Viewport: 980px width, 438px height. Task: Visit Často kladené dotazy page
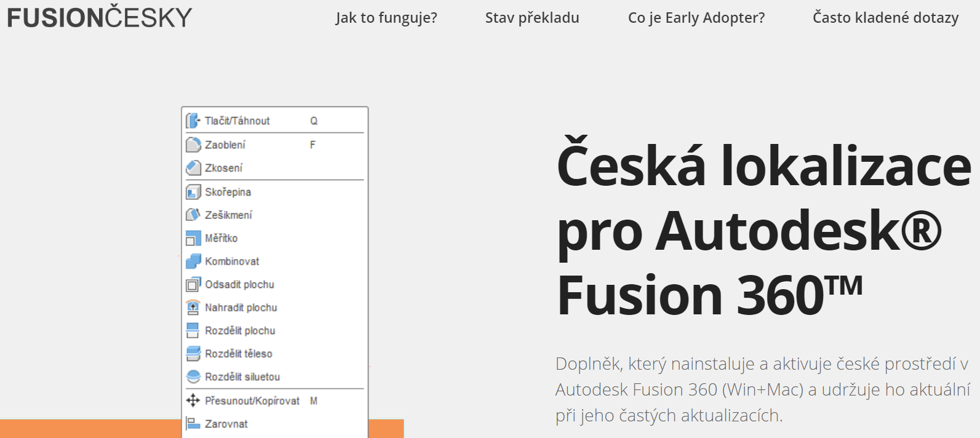click(885, 18)
